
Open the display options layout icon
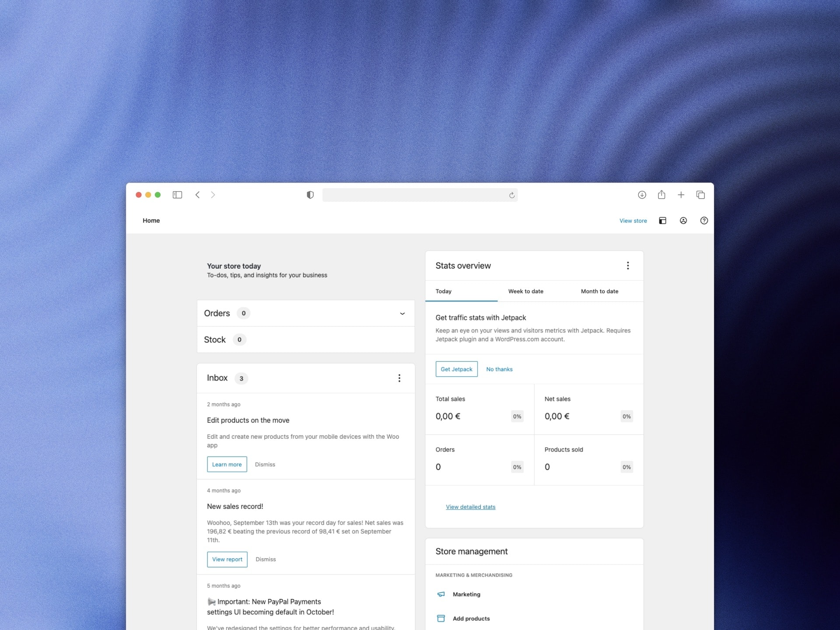(x=662, y=220)
